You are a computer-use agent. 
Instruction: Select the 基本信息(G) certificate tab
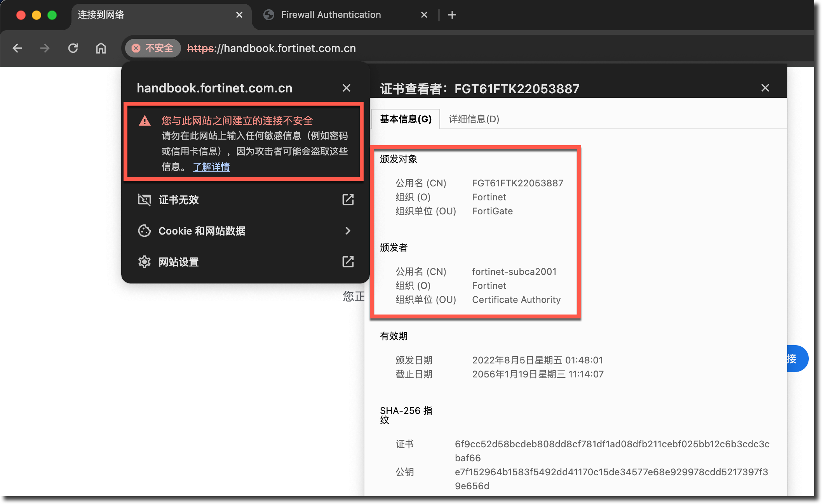[x=406, y=119]
